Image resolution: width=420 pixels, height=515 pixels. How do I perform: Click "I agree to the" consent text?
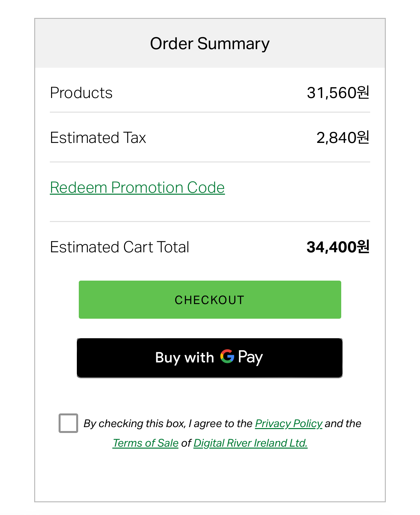220,424
